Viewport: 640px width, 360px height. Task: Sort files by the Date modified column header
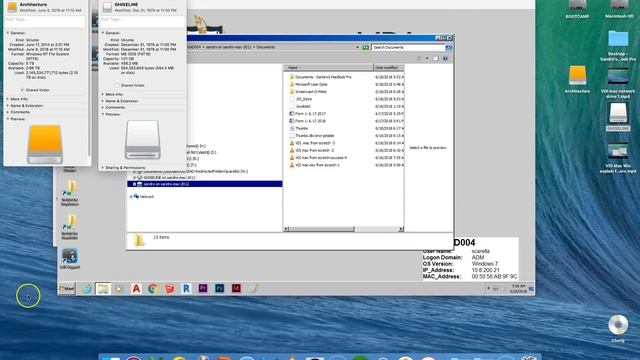point(388,67)
